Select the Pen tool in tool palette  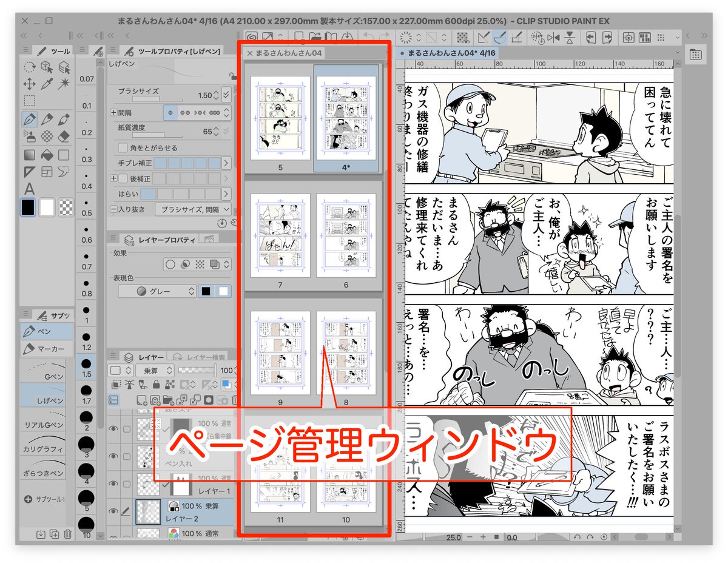pyautogui.click(x=30, y=120)
